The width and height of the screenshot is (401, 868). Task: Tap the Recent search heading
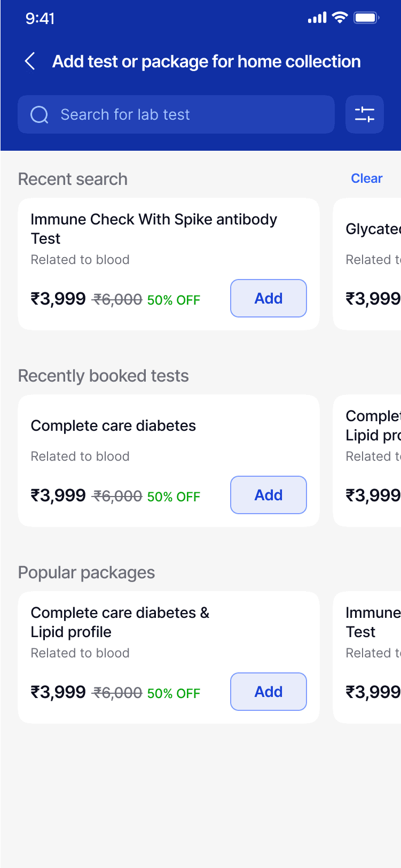73,179
